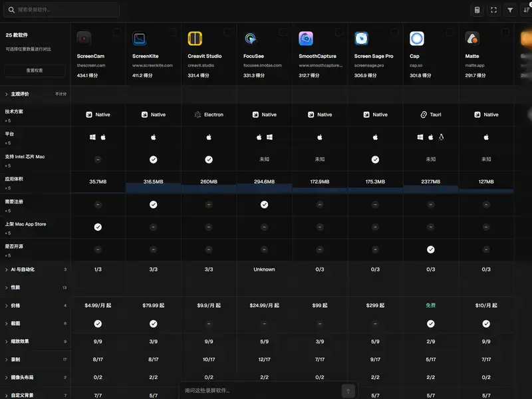Click the Electron icon in Creavit Studio column
This screenshot has height=399, width=532.
pos(198,114)
